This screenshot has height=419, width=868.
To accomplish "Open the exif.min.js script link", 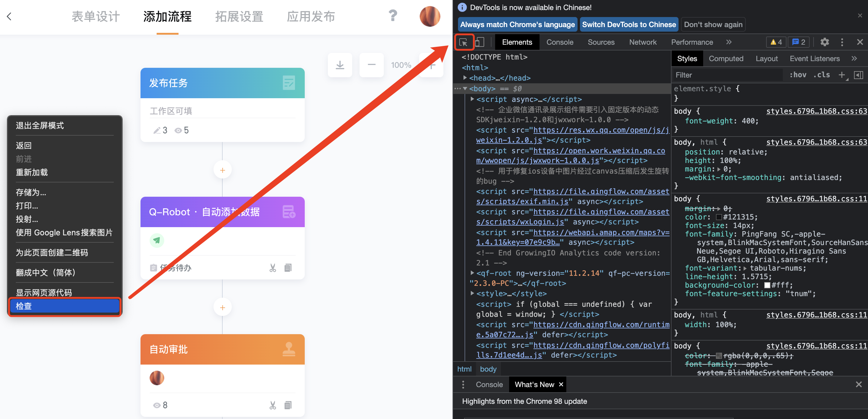I will tap(572, 196).
